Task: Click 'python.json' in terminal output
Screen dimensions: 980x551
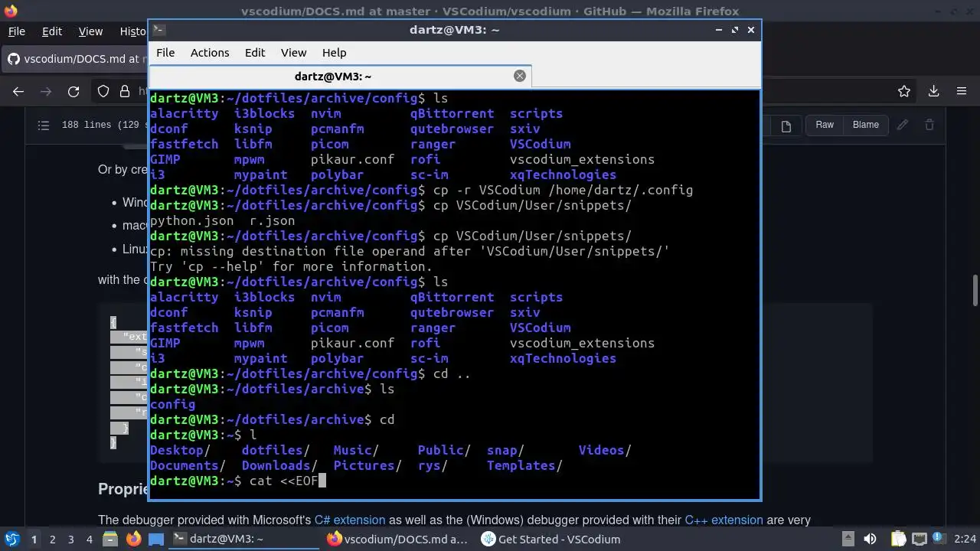Action: click(192, 220)
